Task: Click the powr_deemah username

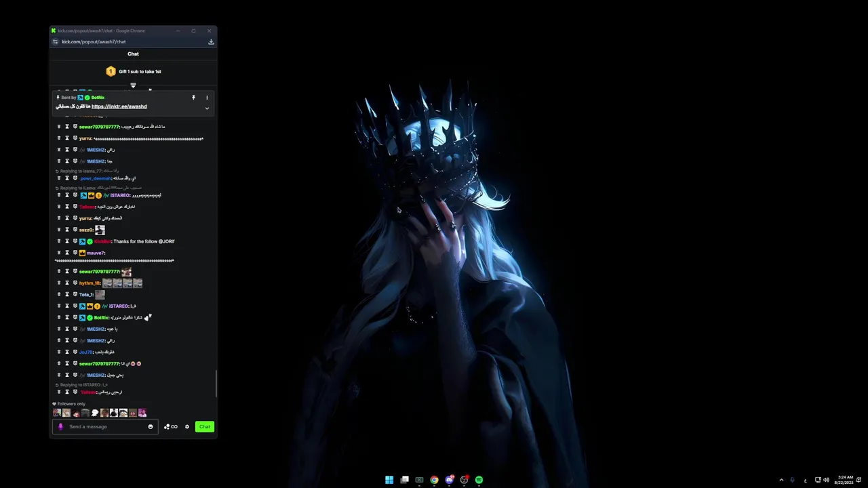Action: coord(96,178)
